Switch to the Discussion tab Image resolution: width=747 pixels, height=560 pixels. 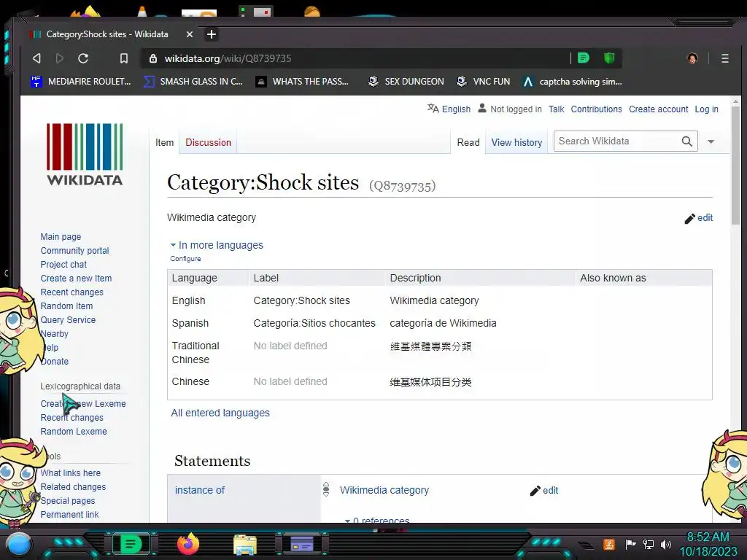[208, 142]
